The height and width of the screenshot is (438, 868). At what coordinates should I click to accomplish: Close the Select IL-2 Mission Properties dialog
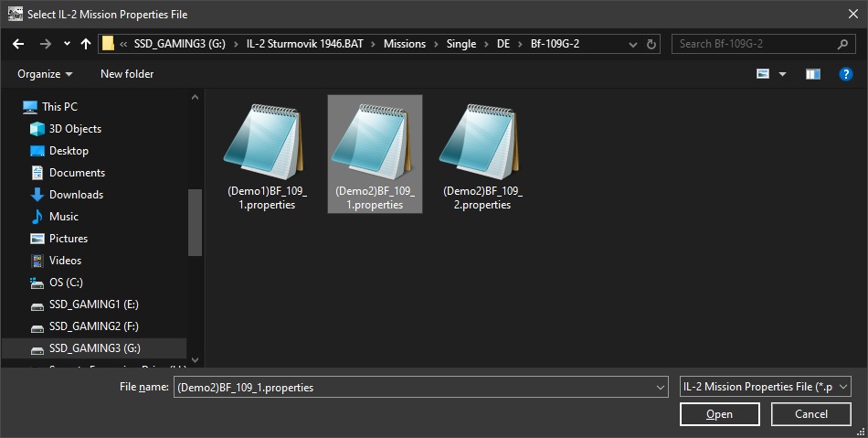pos(853,15)
